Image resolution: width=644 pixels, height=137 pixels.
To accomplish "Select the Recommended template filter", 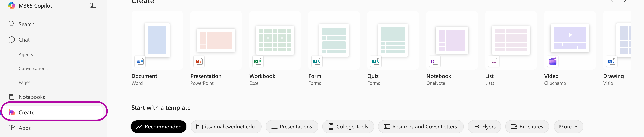I will pyautogui.click(x=158, y=127).
